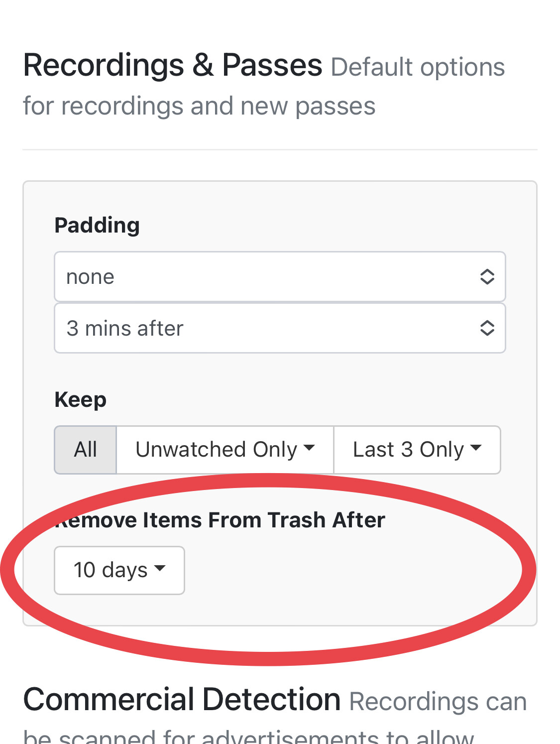Click the 'Commercial Detection' section heading

pyautogui.click(x=182, y=700)
